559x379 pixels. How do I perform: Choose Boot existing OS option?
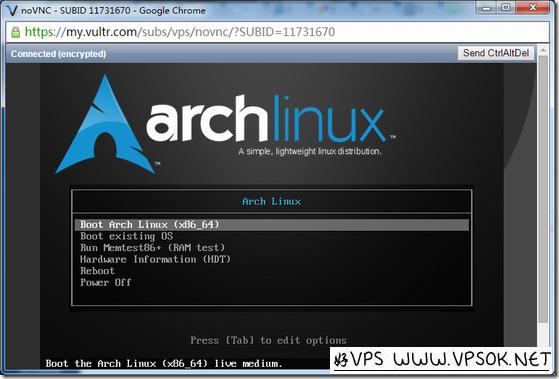click(126, 236)
